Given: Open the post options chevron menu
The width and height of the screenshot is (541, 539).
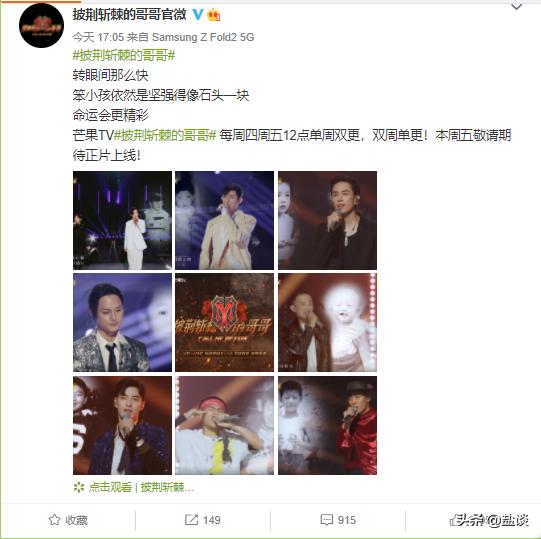Looking at the screenshot, I should 516,7.
